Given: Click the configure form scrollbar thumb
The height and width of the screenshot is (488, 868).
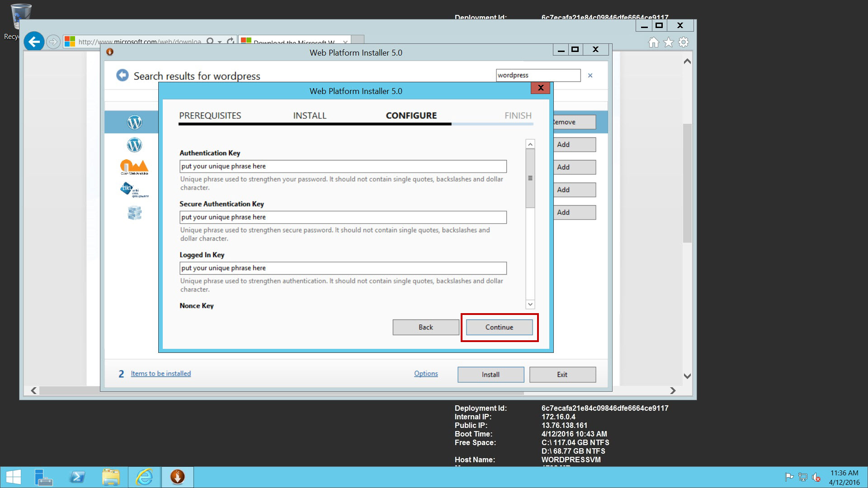Looking at the screenshot, I should tap(530, 178).
